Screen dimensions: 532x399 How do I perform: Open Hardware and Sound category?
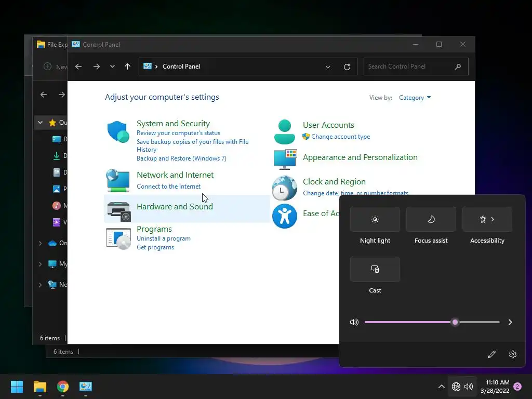pos(175,207)
